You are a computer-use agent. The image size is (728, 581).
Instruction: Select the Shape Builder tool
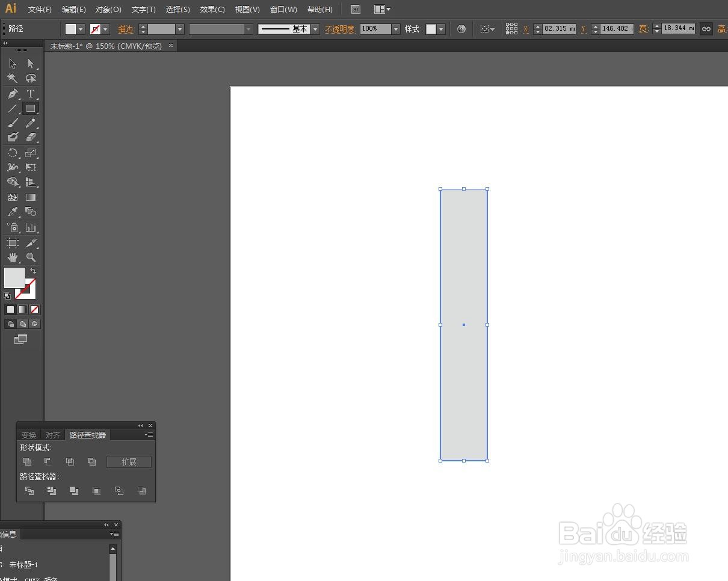pyautogui.click(x=13, y=182)
